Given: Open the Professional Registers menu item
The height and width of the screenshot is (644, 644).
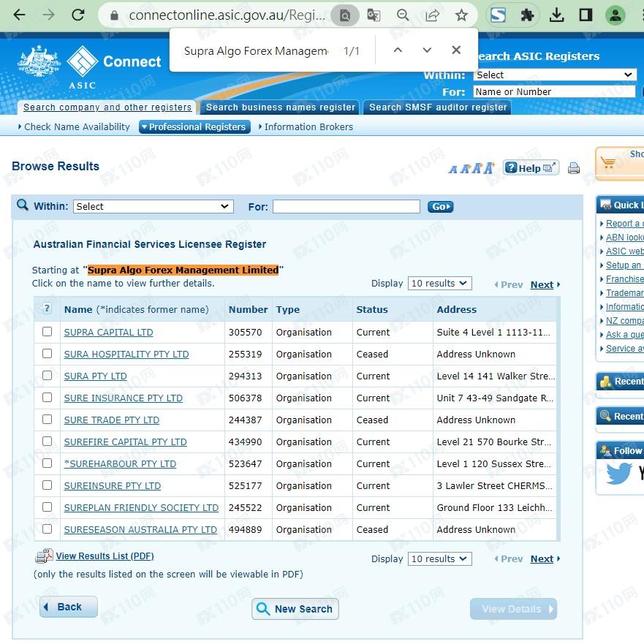Looking at the screenshot, I should click(x=194, y=127).
